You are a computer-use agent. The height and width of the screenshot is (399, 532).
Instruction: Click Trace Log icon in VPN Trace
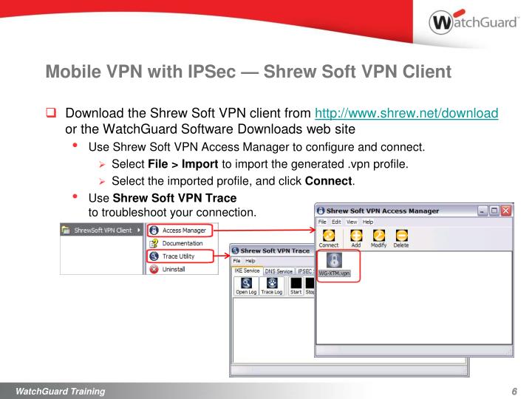click(271, 286)
